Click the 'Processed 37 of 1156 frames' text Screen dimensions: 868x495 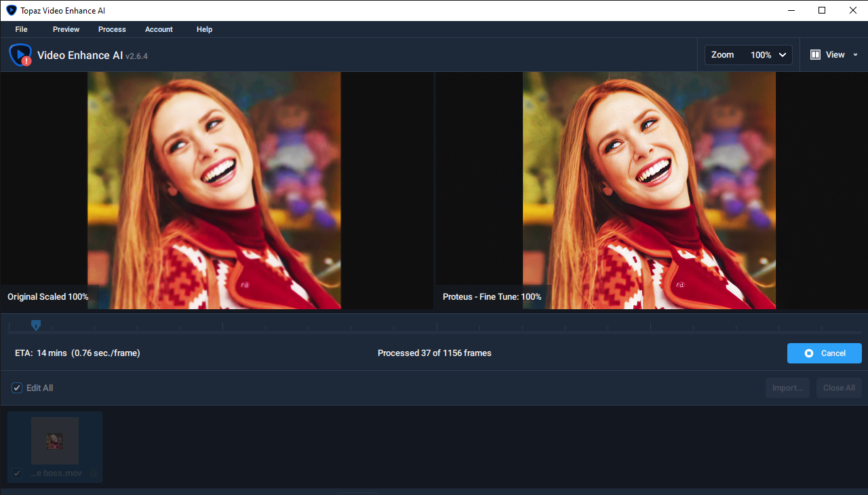pyautogui.click(x=435, y=353)
